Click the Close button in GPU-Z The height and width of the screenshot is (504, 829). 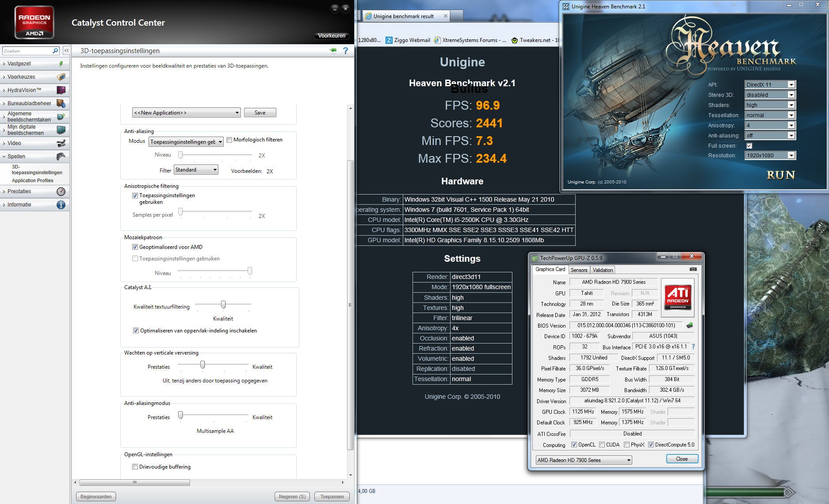click(682, 459)
